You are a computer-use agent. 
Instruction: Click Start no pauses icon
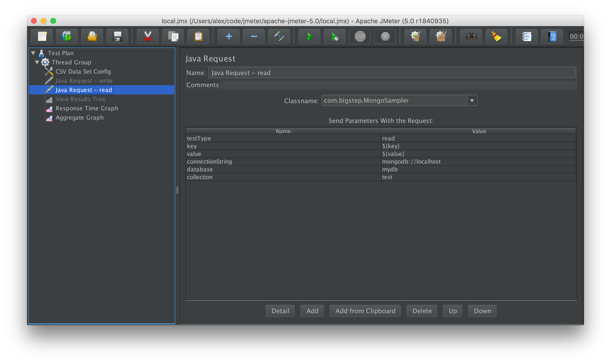tap(335, 37)
